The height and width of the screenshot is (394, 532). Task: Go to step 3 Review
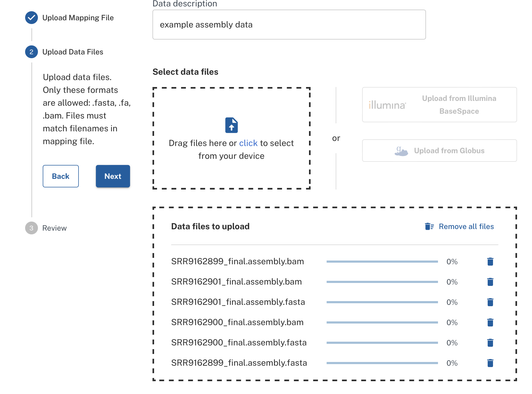[32, 228]
